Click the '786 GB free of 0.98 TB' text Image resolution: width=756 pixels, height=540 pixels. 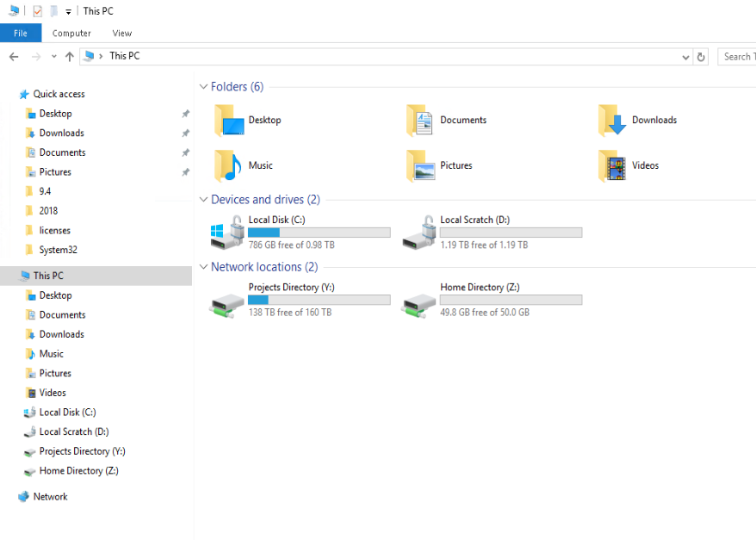291,245
